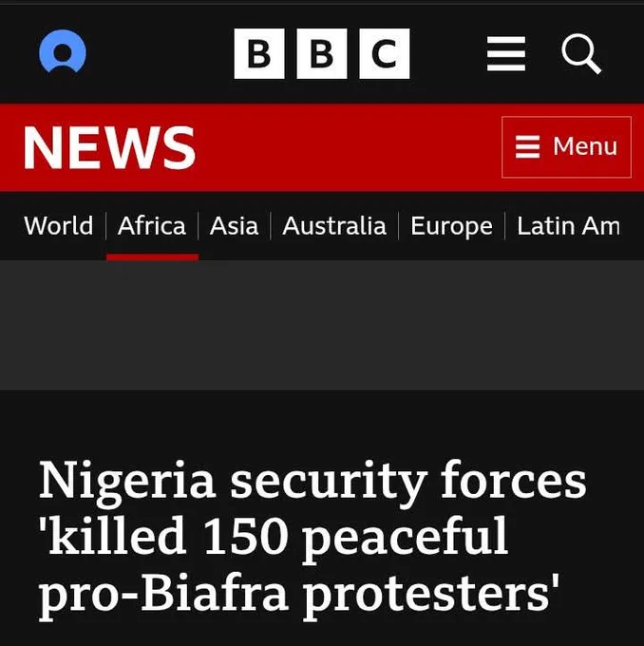Click the grey advertisement placeholder banner
The height and width of the screenshot is (646, 644).
pos(322,325)
